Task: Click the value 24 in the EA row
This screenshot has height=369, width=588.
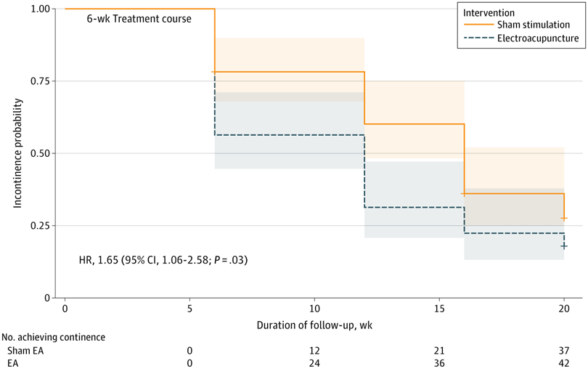Action: [314, 362]
